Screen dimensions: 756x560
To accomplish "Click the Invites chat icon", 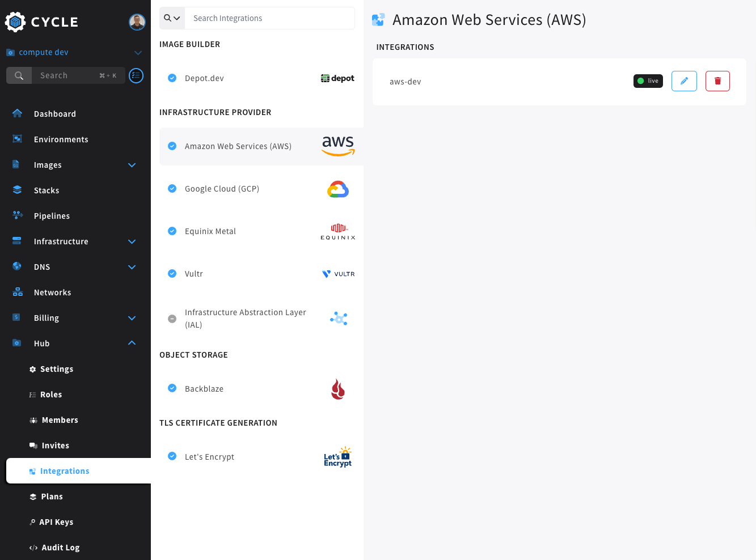I will coord(33,446).
